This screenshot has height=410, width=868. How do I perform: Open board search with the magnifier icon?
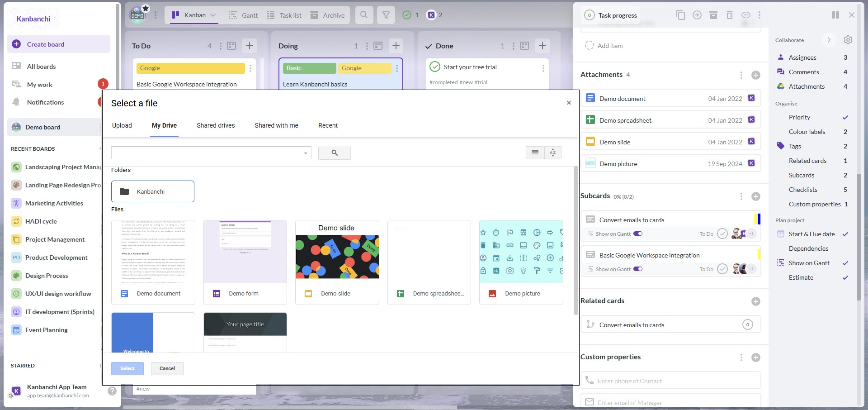click(364, 14)
